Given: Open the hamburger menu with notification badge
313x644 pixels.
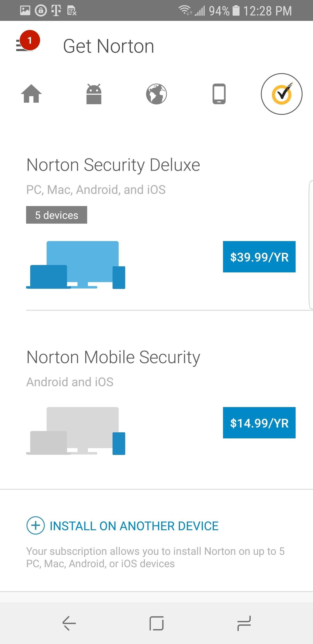Looking at the screenshot, I should pos(27,42).
